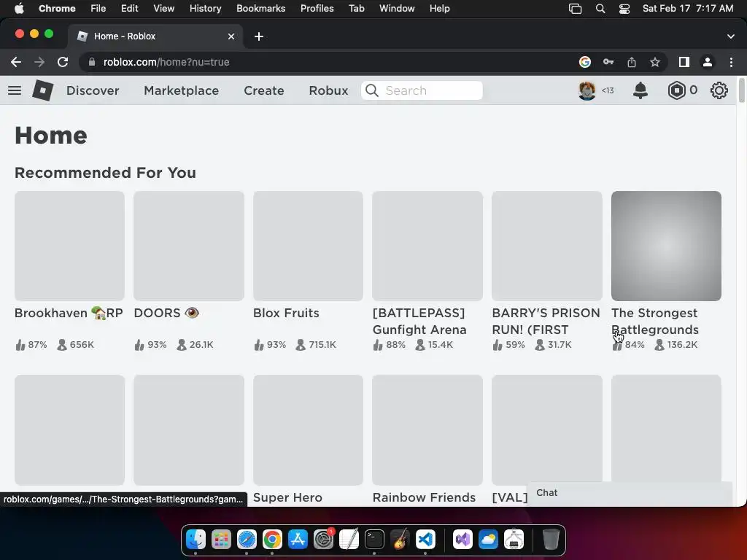Open the History menu
The image size is (747, 560).
[205, 9]
